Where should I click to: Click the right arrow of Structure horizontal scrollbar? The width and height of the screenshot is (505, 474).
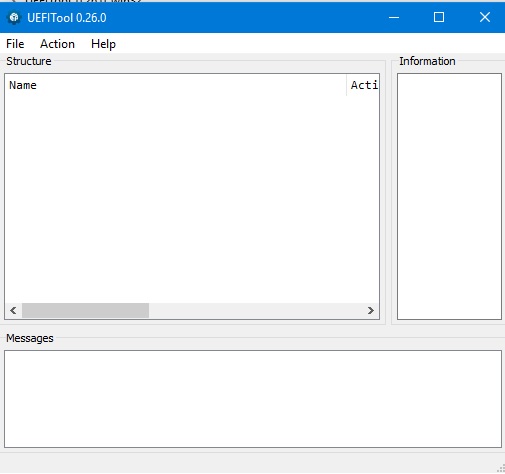coord(371,310)
